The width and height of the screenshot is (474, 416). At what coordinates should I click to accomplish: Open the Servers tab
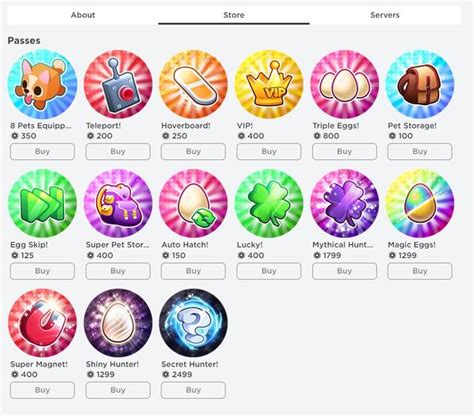click(385, 15)
